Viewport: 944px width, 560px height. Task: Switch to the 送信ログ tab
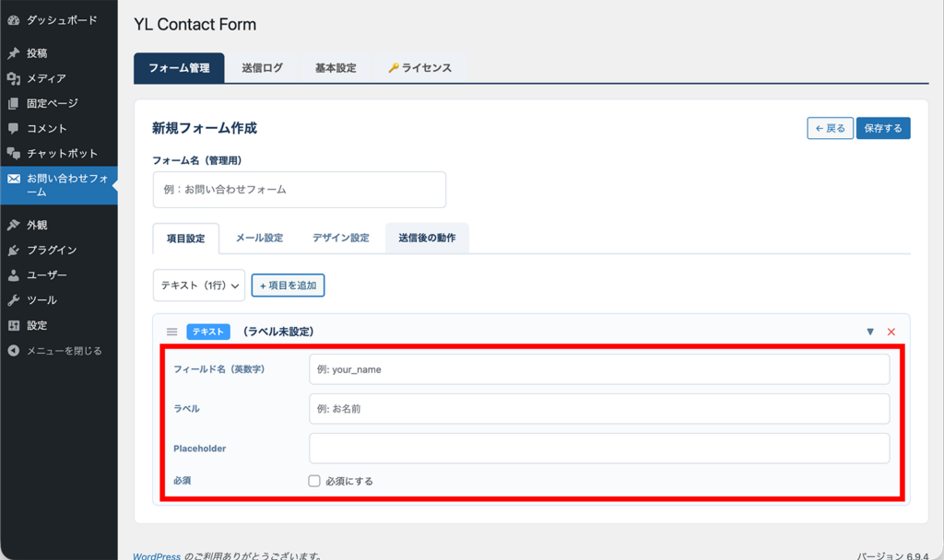262,68
